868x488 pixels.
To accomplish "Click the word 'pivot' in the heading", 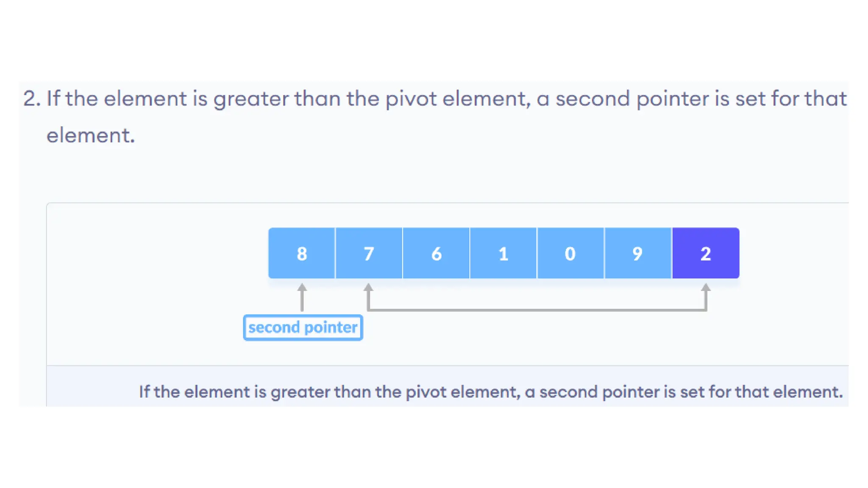I will pos(411,99).
